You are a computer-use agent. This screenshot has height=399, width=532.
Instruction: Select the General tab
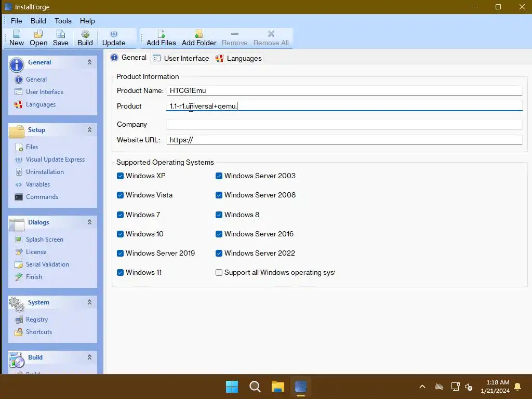(x=129, y=58)
